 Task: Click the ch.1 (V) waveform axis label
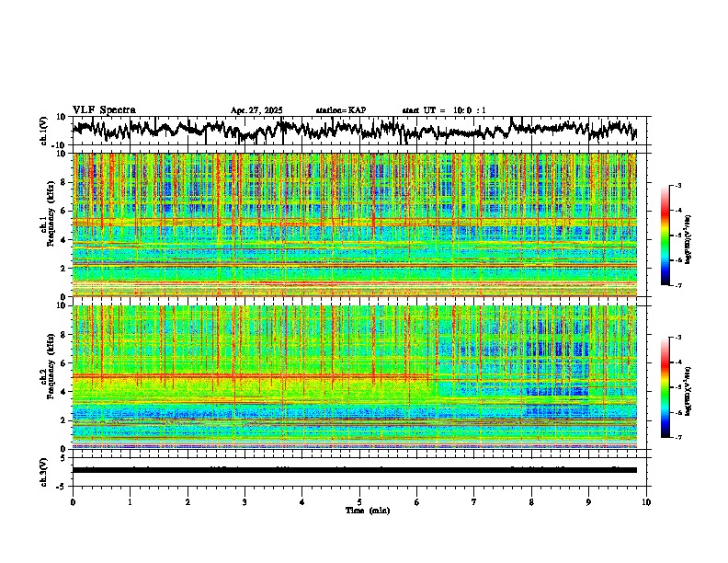(x=44, y=131)
